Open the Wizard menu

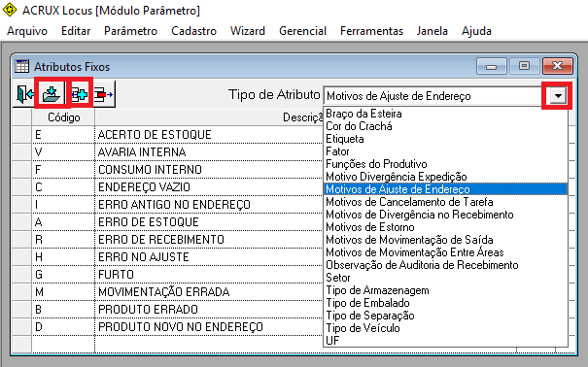tap(248, 31)
